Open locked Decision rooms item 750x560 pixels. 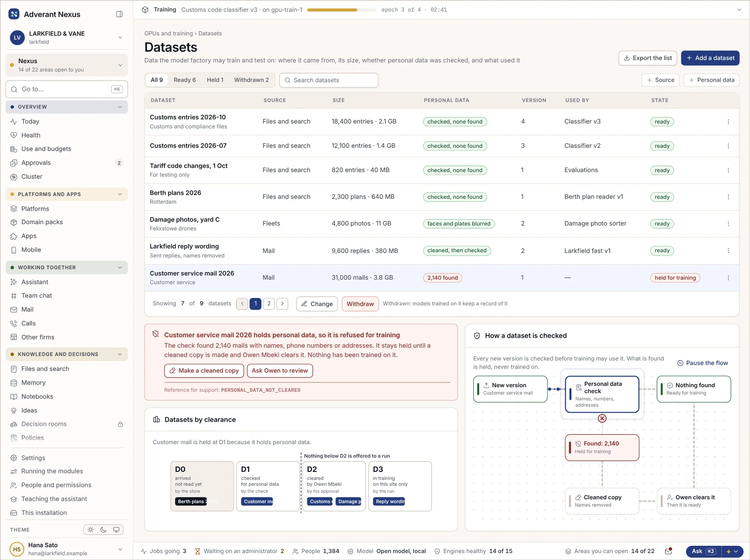point(67,424)
